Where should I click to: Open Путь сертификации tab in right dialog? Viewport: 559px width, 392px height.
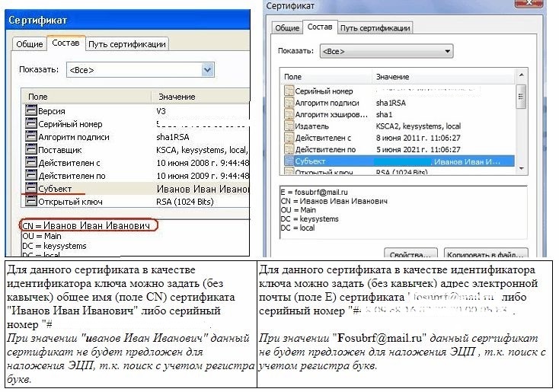[375, 28]
